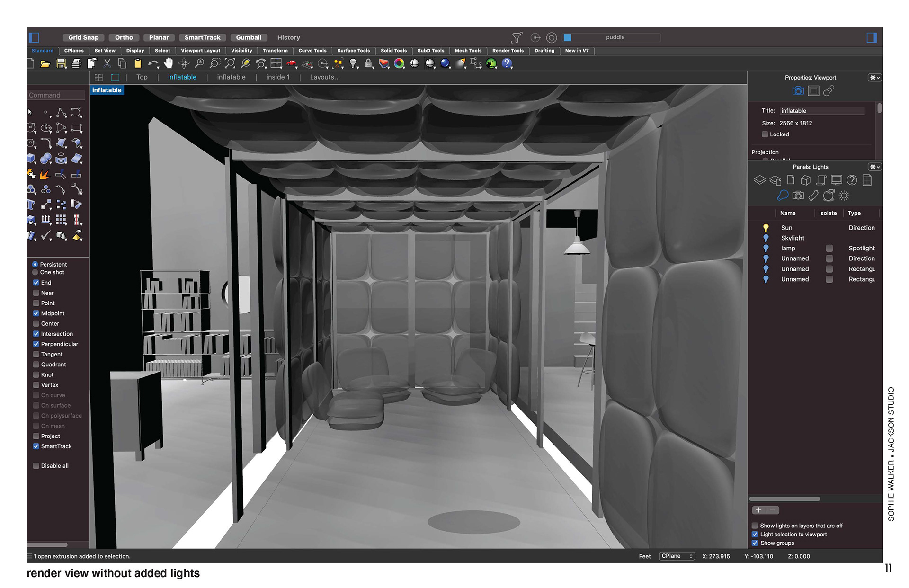This screenshot has width=909, height=588.
Task: Click the viewport Title input field
Action: pyautogui.click(x=822, y=111)
